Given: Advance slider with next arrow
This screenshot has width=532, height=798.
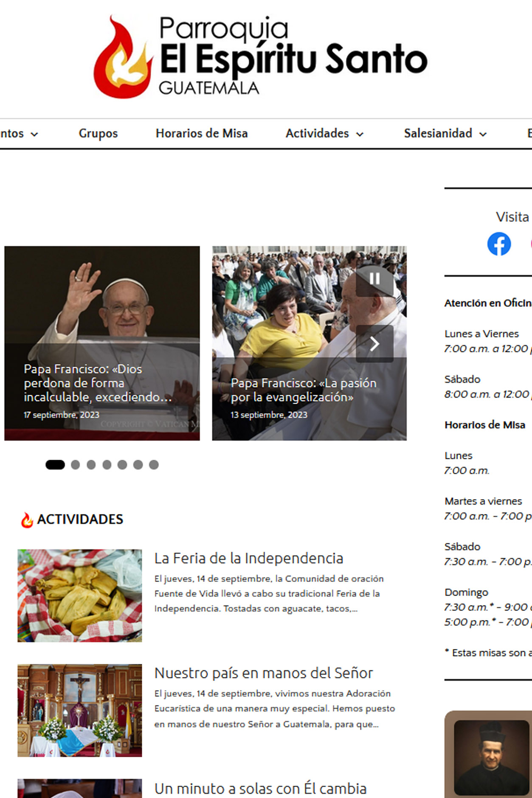Looking at the screenshot, I should tap(374, 344).
